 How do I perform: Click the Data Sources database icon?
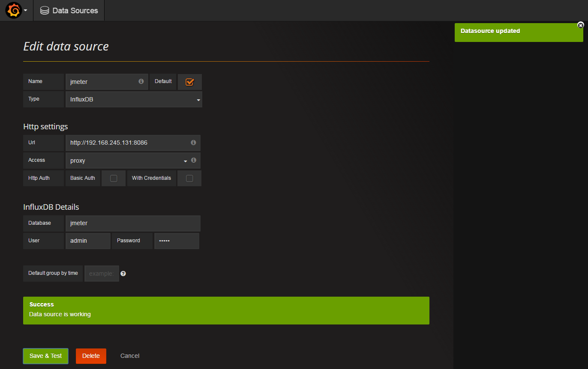[45, 11]
